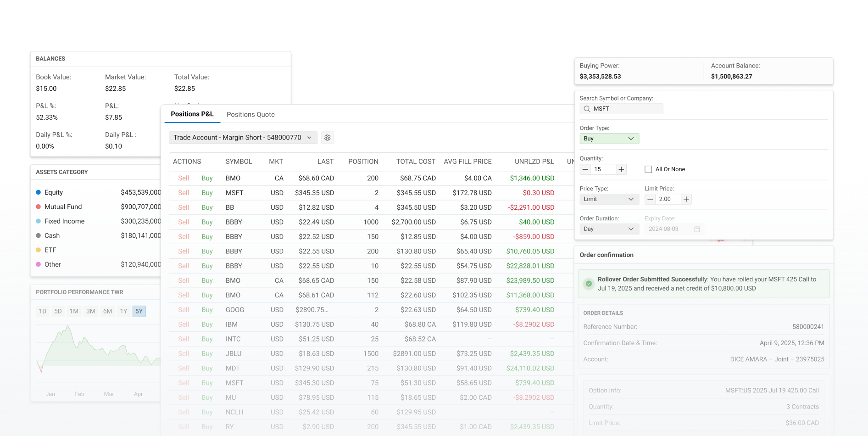
Task: Click the blue Equity dot in Assets Category
Action: point(38,192)
